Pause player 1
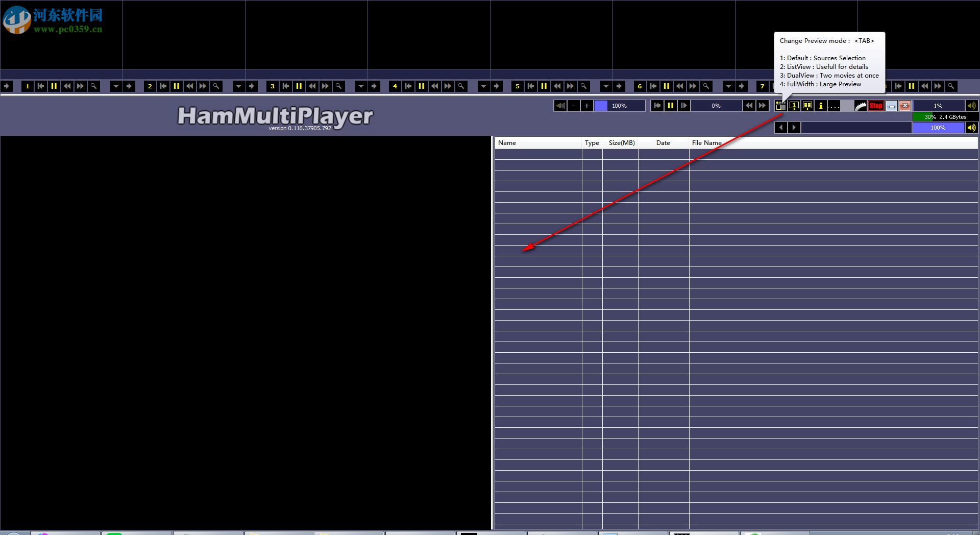The image size is (980, 535). 54,86
